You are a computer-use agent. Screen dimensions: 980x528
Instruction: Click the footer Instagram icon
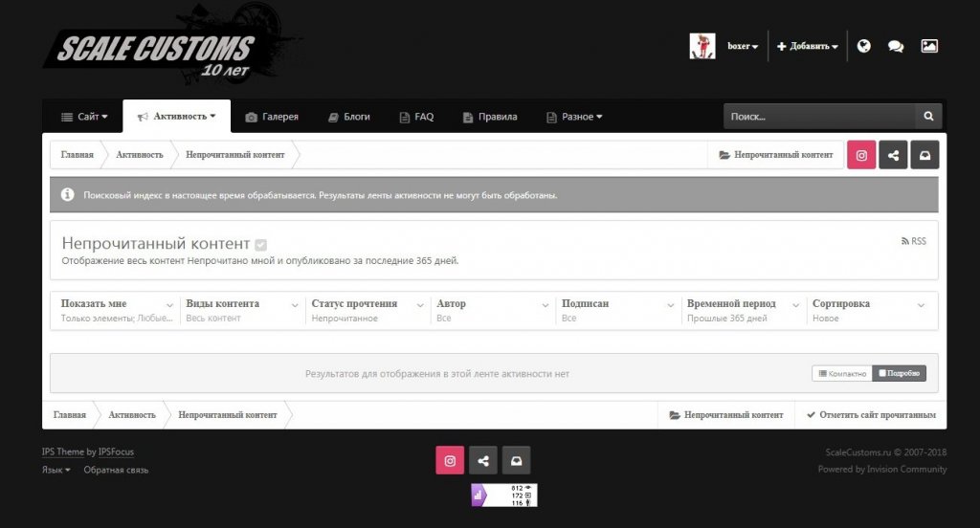click(x=450, y=460)
